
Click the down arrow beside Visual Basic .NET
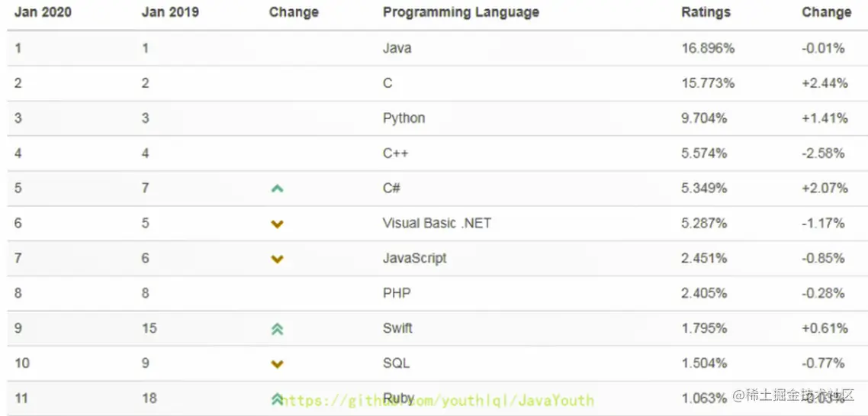pos(277,224)
